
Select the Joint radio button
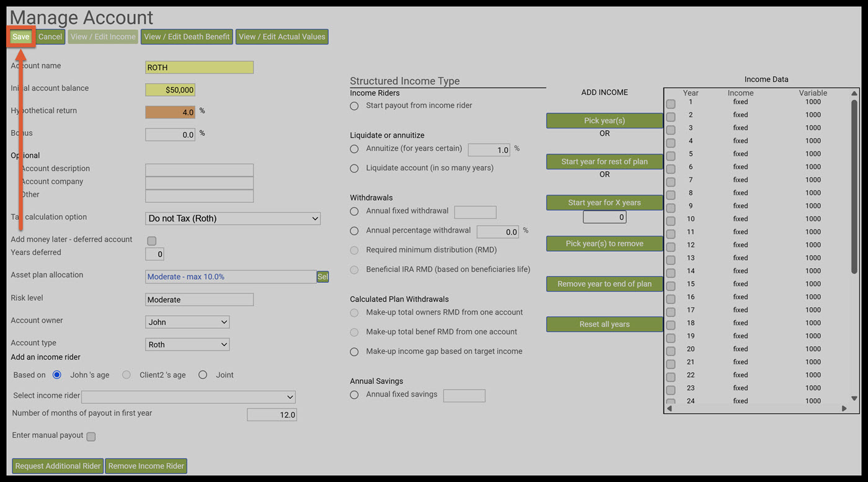(203, 375)
